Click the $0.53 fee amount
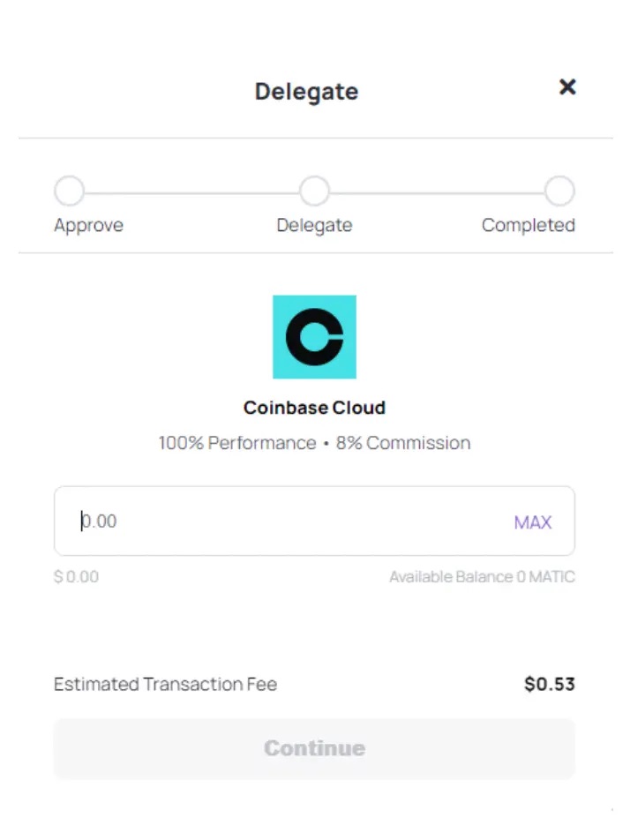Image resolution: width=630 pixels, height=840 pixels. pos(549,684)
